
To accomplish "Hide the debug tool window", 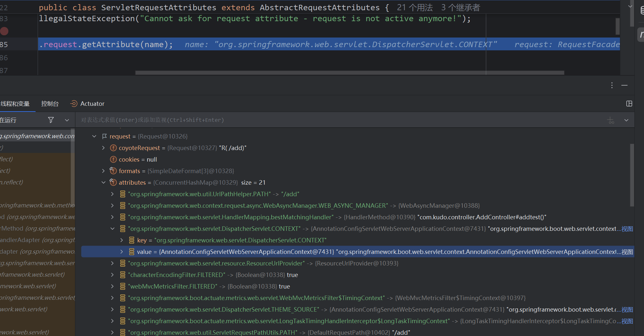I will (x=624, y=85).
